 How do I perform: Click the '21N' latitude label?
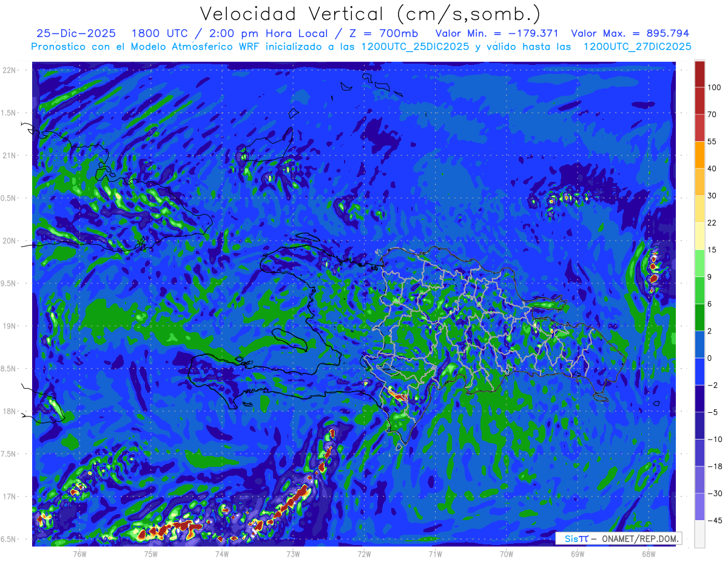pos(10,155)
